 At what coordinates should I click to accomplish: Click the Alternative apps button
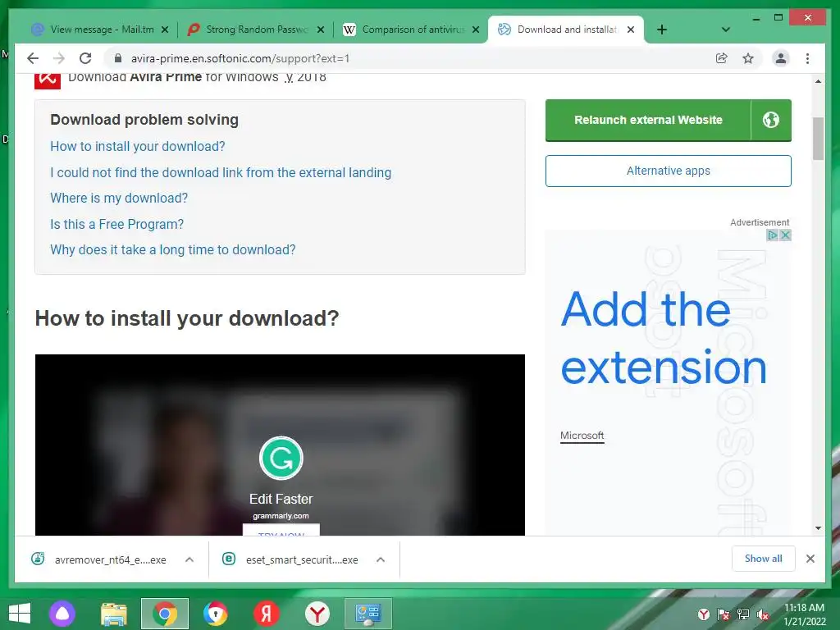pos(668,171)
